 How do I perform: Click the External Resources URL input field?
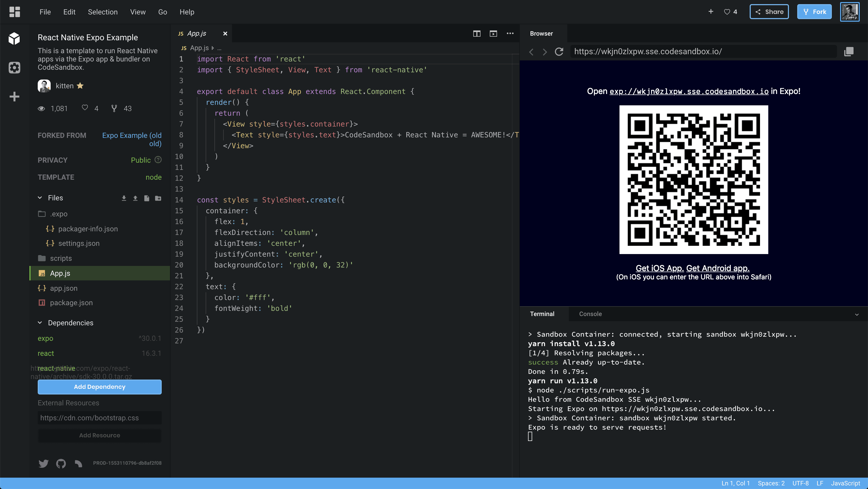(x=99, y=417)
